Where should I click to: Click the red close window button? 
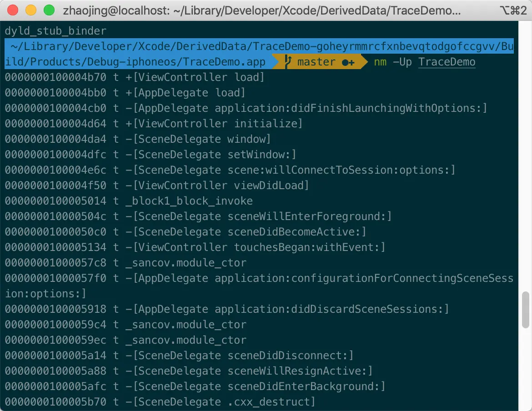(13, 10)
